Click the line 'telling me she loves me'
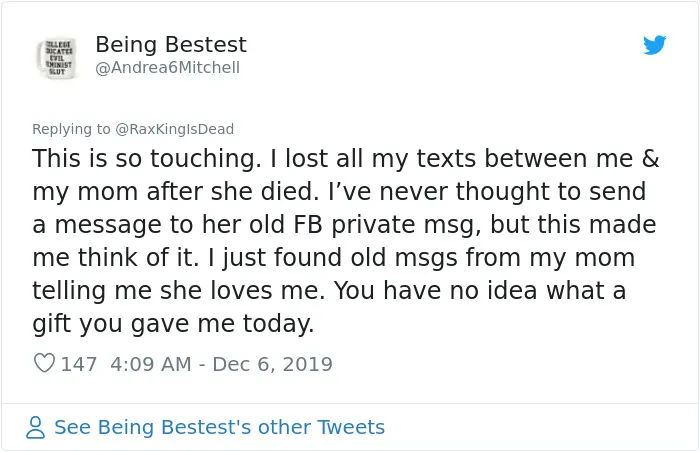The image size is (700, 452). pos(329,291)
